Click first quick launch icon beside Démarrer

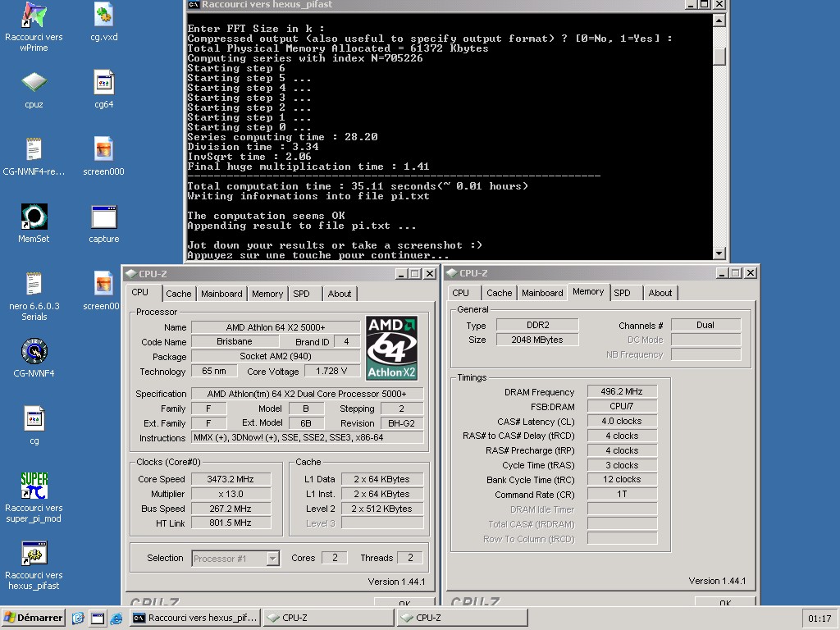[78, 619]
